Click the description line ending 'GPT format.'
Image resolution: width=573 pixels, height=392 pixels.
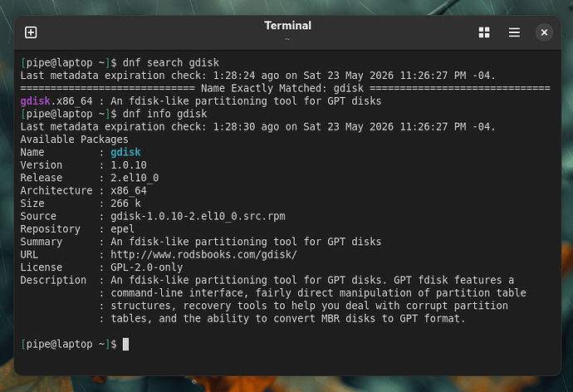click(x=287, y=319)
